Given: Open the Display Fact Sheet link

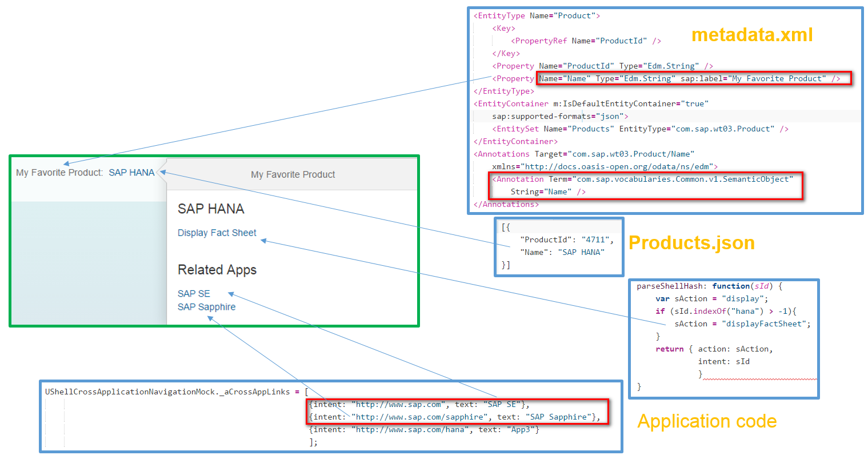Looking at the screenshot, I should 217,233.
